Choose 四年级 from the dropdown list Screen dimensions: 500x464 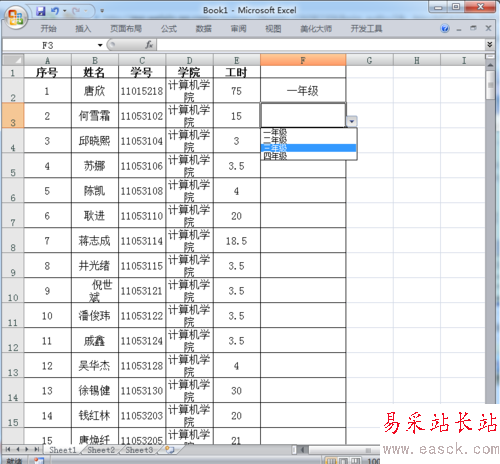pos(309,156)
